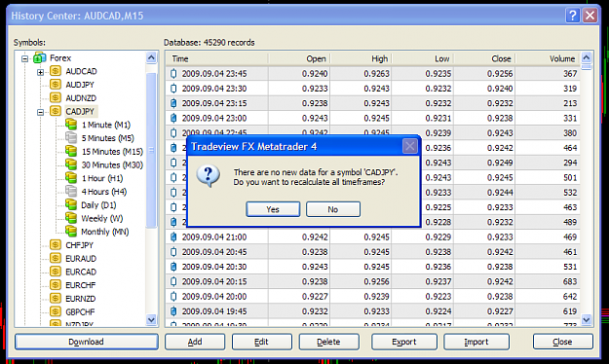This screenshot has width=609, height=364.
Task: Close the Tradeview FX Metatrader 4 dialog
Action: point(410,146)
